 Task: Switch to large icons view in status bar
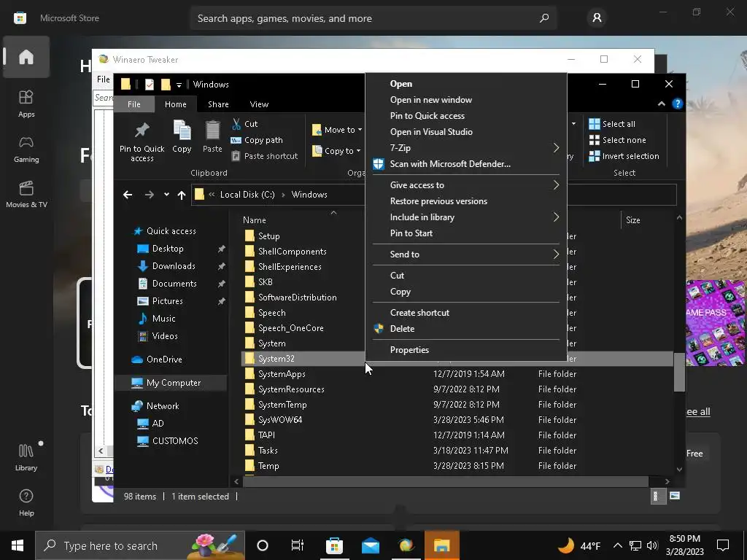(675, 496)
